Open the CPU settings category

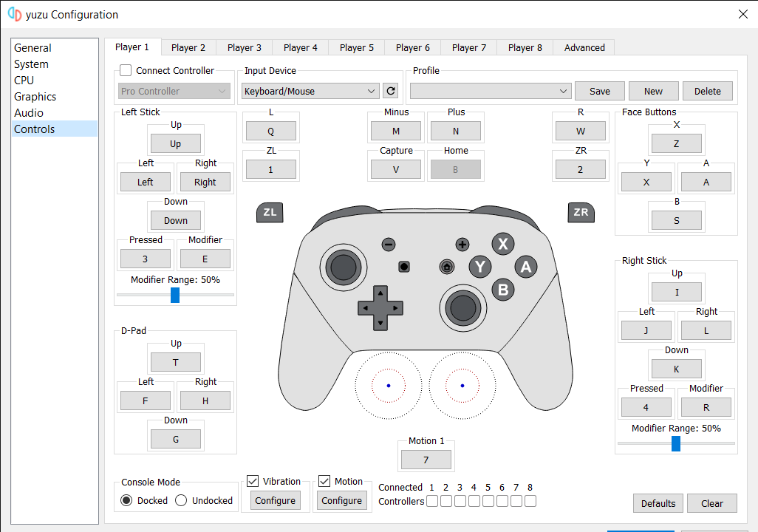(x=54, y=81)
